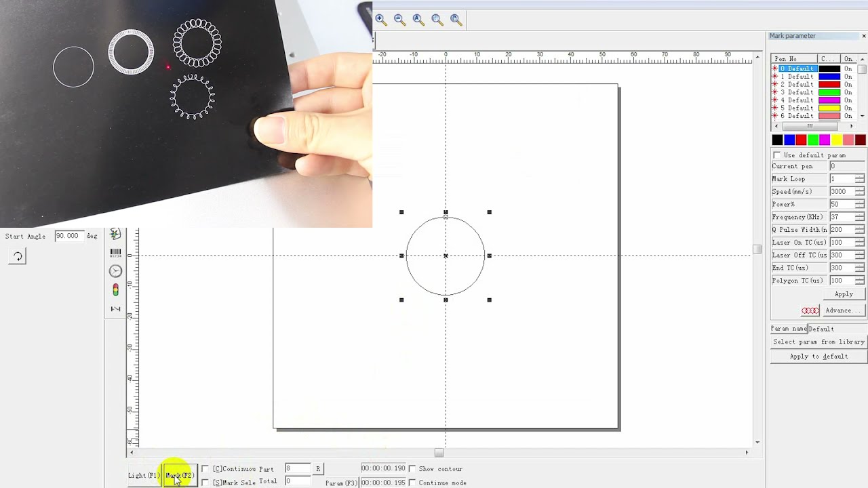Pick the blue color swatch in palette
Viewport: 868px width, 488px height.
click(789, 140)
